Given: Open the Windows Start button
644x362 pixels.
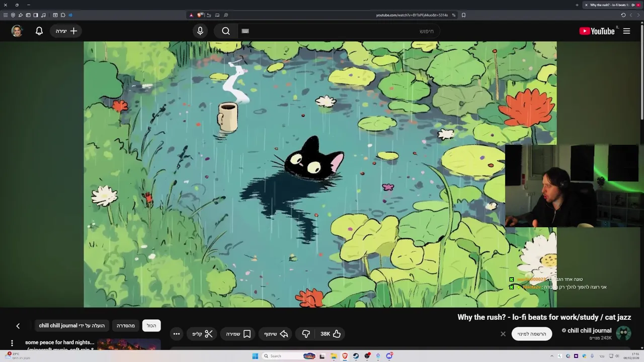Looking at the screenshot, I should point(255,356).
